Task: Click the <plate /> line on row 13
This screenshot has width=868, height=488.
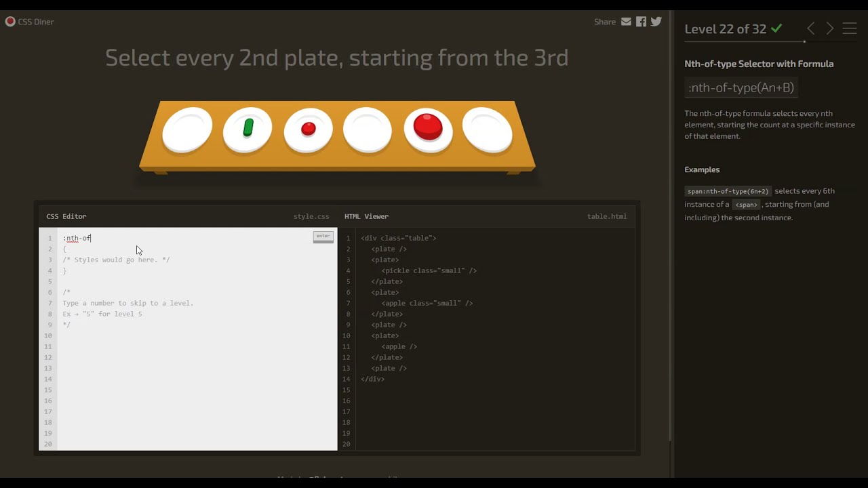Action: tap(389, 368)
